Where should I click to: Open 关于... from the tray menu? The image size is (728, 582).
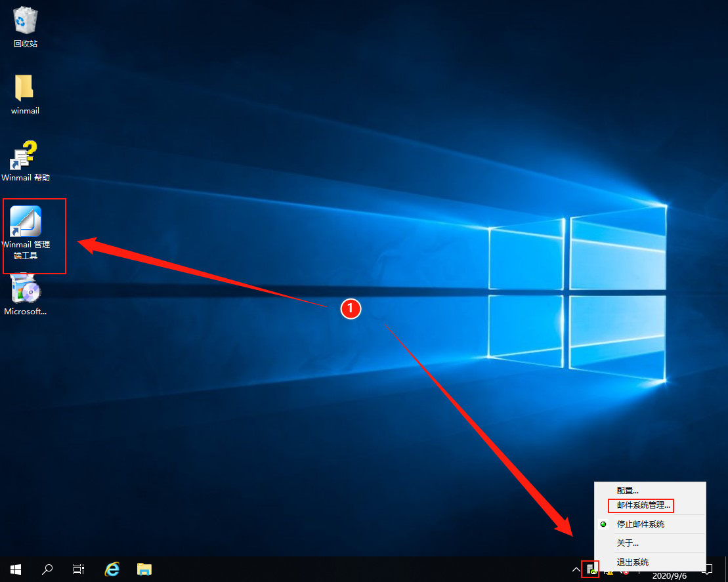649,543
